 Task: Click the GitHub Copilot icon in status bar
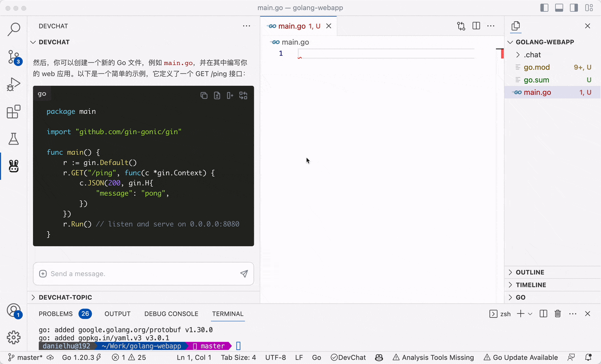[379, 358]
